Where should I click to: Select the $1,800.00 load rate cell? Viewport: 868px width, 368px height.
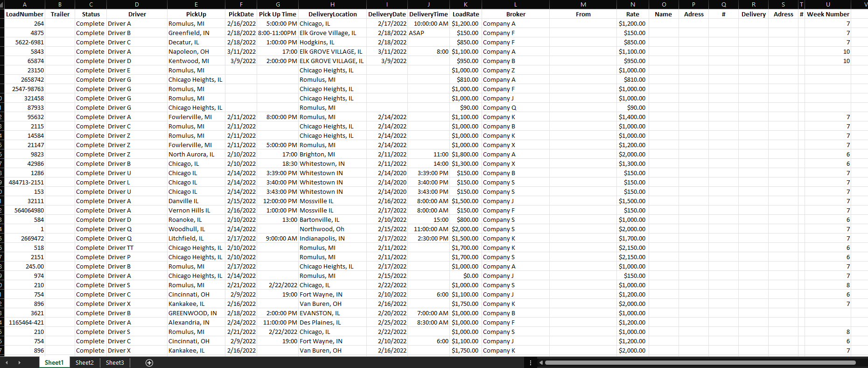466,154
